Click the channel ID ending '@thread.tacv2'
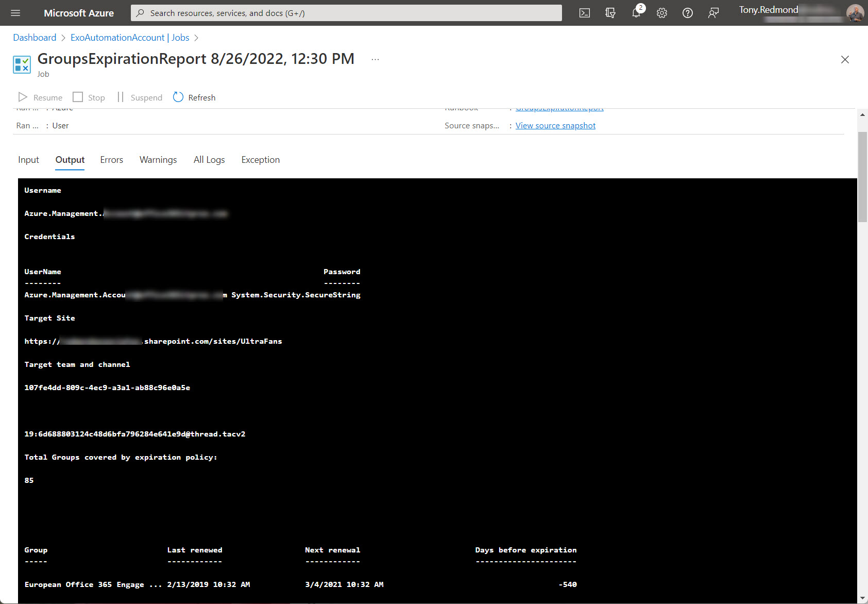868x604 pixels. click(x=135, y=434)
